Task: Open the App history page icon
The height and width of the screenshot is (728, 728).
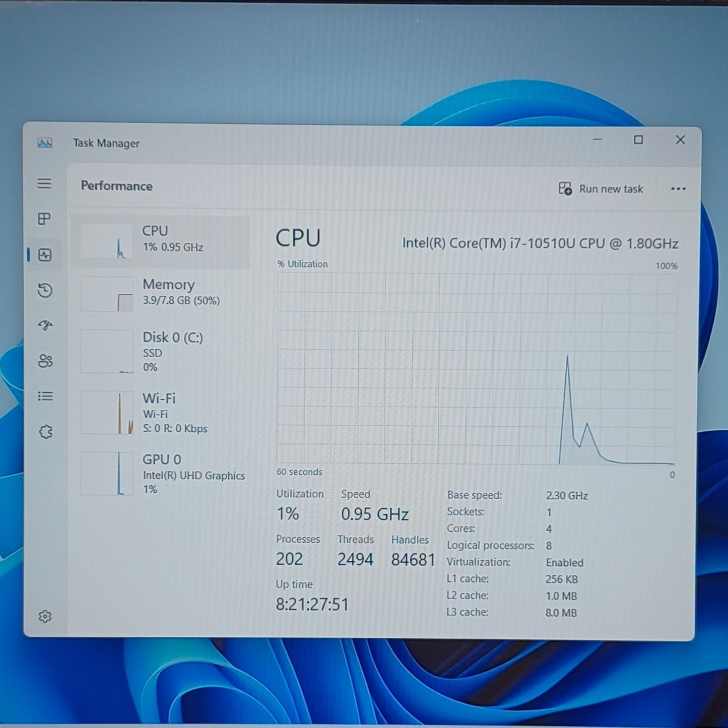Action: click(45, 290)
